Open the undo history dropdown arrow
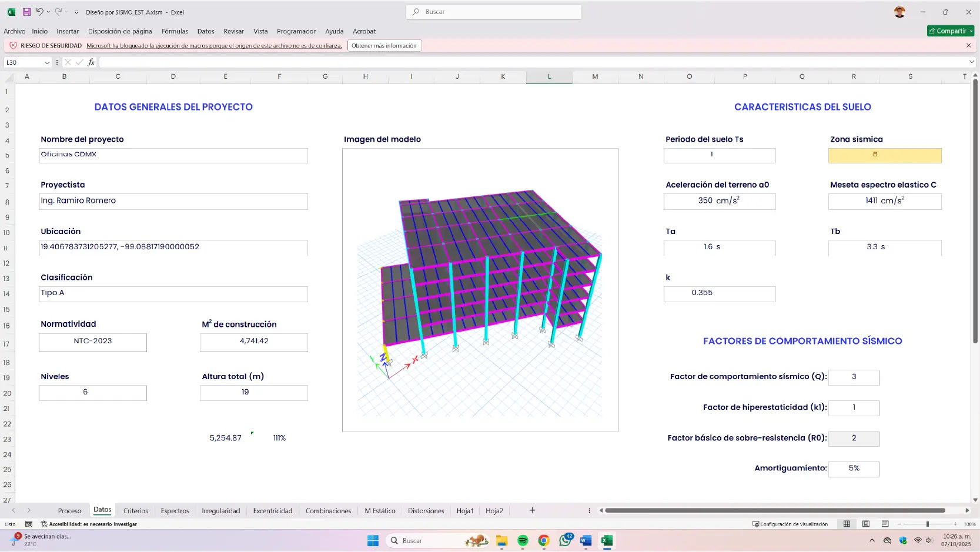Viewport: 980px width, 552px height. click(48, 12)
